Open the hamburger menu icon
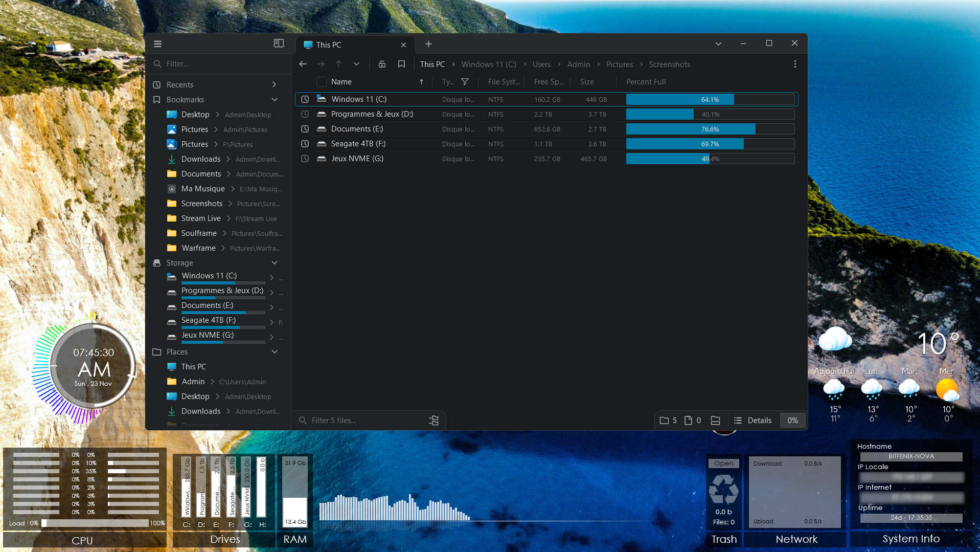This screenshot has height=552, width=980. coord(157,44)
